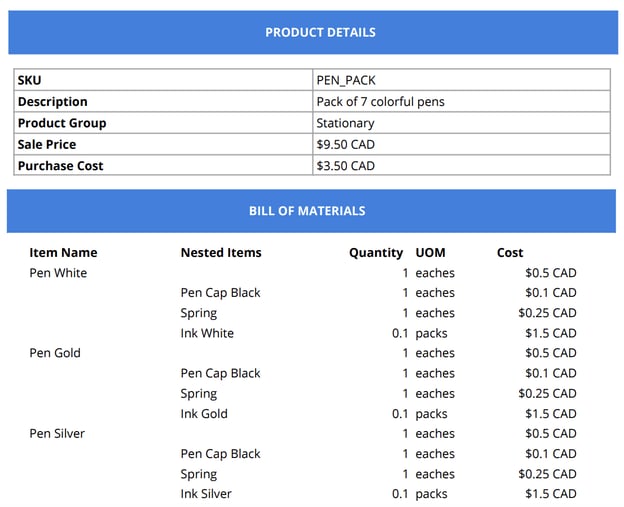624x507 pixels.
Task: Click the Sale Price label cell
Action: (x=47, y=145)
